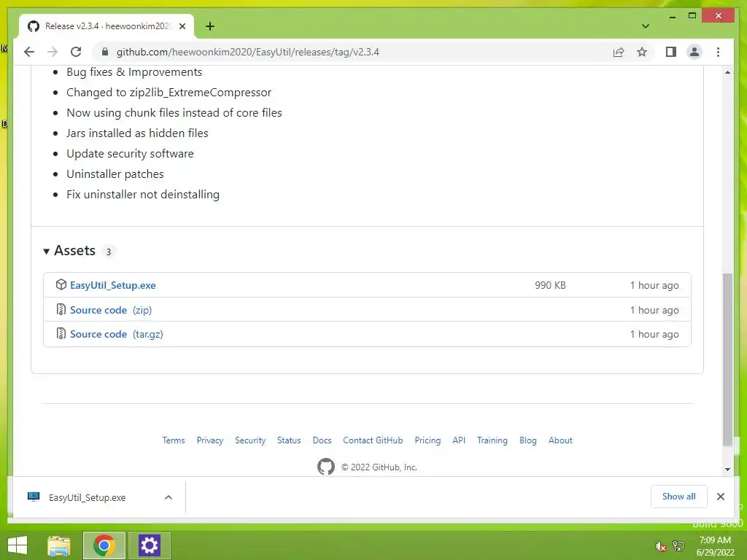Screen dimensions: 747x560
Task: Open the Blog footer link
Action: click(x=528, y=440)
